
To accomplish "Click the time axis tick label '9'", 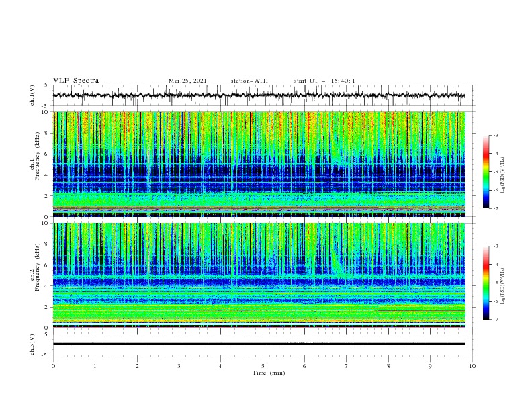I will click(x=430, y=366).
